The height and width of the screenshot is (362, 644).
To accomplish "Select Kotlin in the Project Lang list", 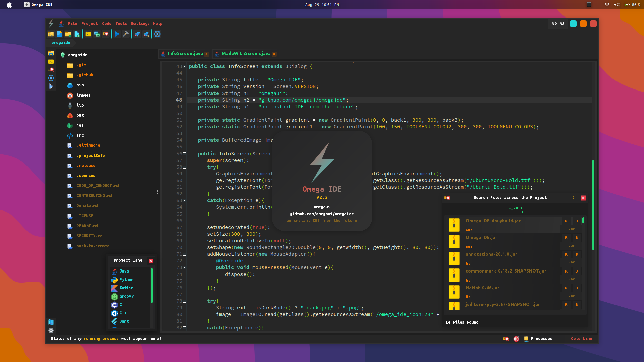I will click(126, 288).
